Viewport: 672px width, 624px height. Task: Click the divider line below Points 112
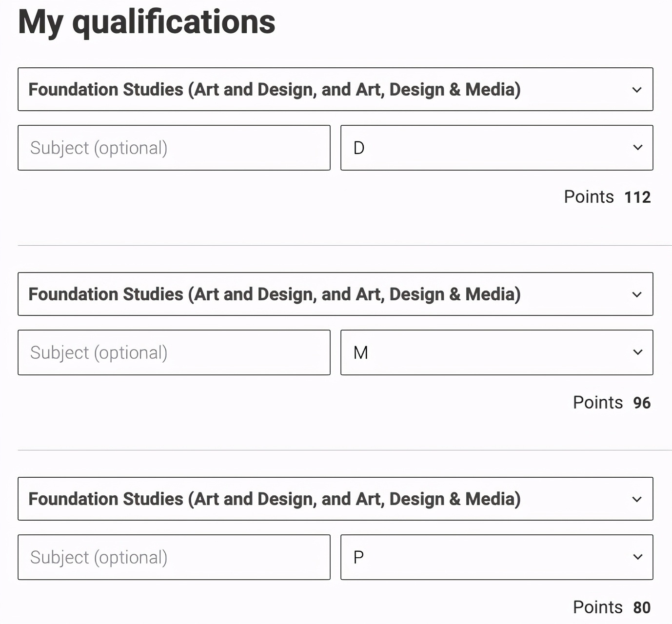coord(341,246)
